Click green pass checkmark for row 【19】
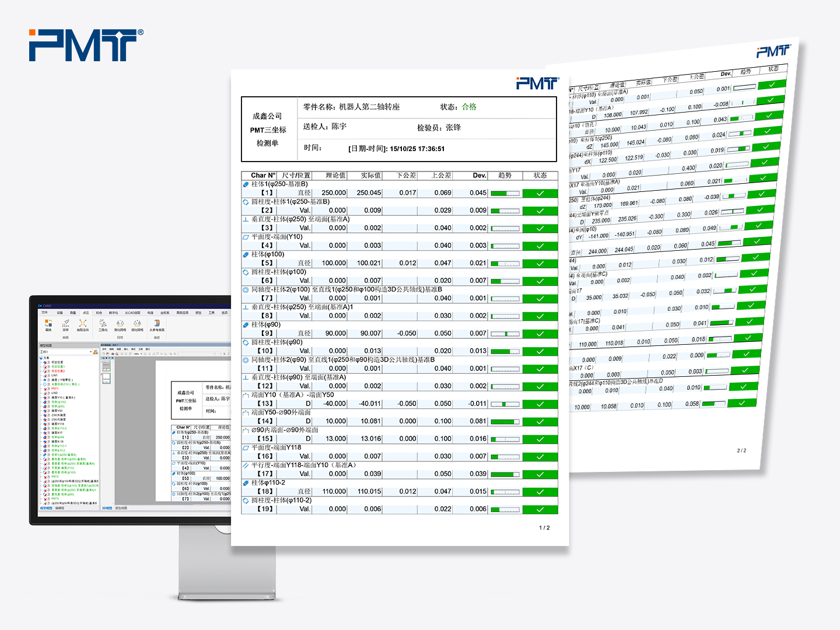This screenshot has height=630, width=840. pos(540,510)
